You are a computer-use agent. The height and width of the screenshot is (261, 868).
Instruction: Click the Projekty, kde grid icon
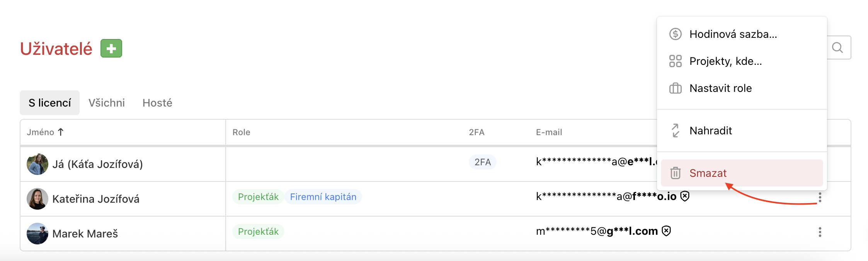point(674,61)
